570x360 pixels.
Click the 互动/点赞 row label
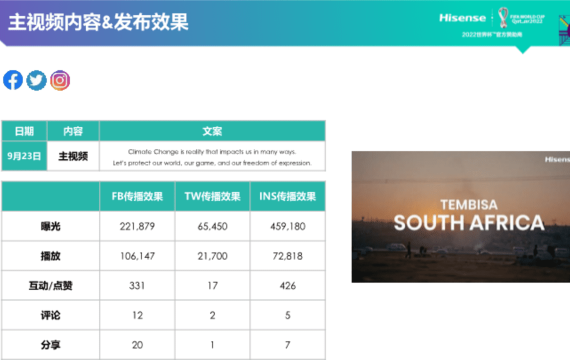coord(51,285)
